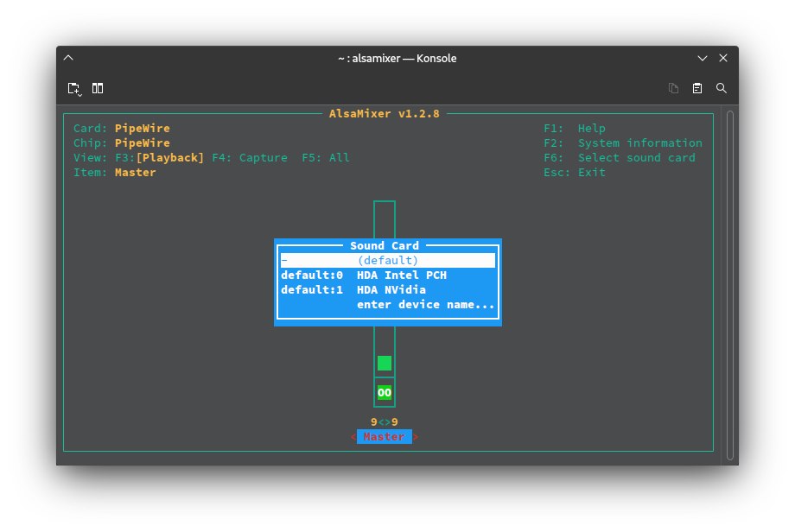Choose default:1 HDA NVidia
Image resolution: width=795 pixels, height=532 pixels.
coord(388,290)
